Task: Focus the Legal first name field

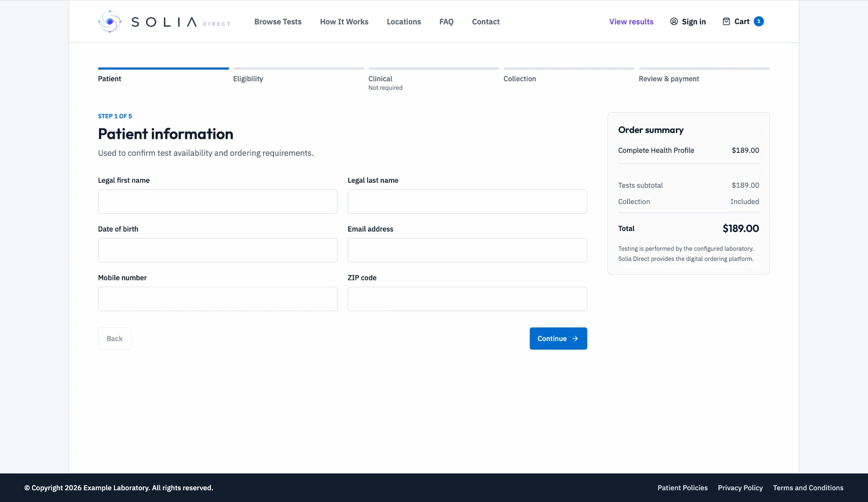Action: 217,202
